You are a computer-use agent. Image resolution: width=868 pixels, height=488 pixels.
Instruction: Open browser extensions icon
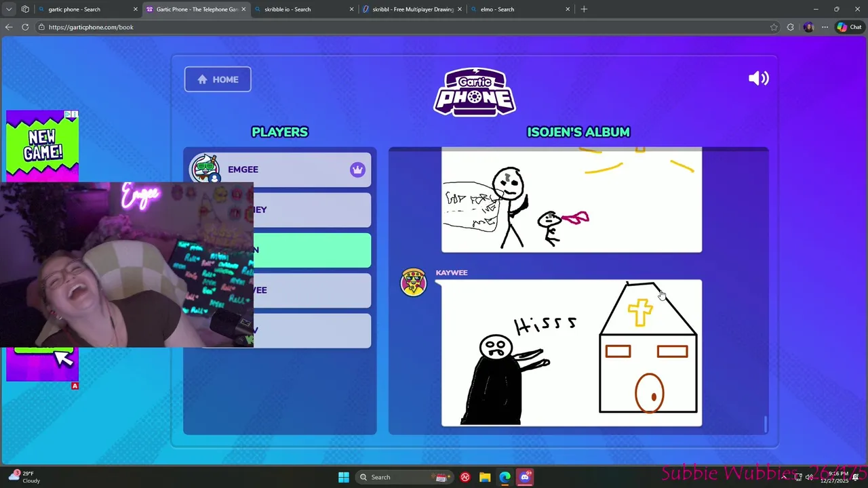791,27
